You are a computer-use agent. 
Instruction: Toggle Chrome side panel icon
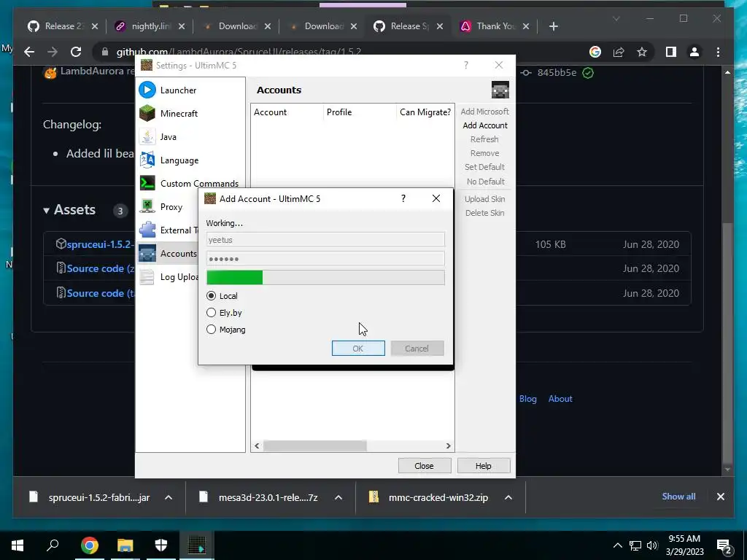(671, 52)
